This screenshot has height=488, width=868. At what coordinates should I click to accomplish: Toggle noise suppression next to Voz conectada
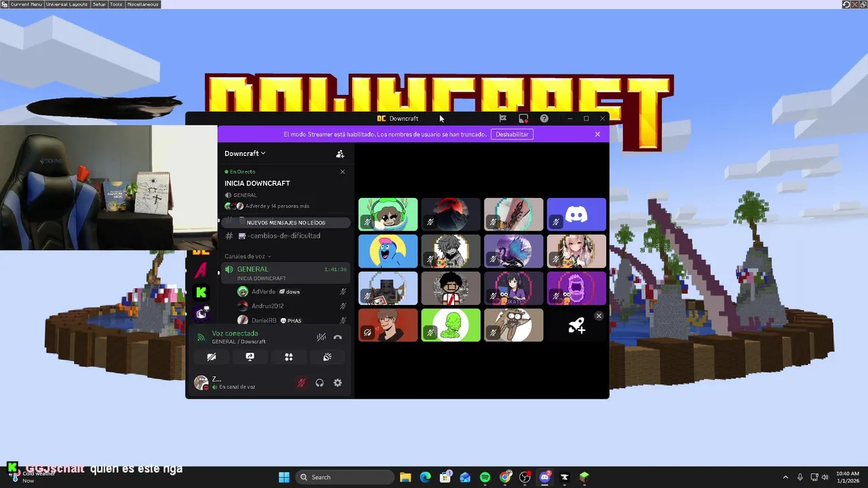click(x=321, y=337)
